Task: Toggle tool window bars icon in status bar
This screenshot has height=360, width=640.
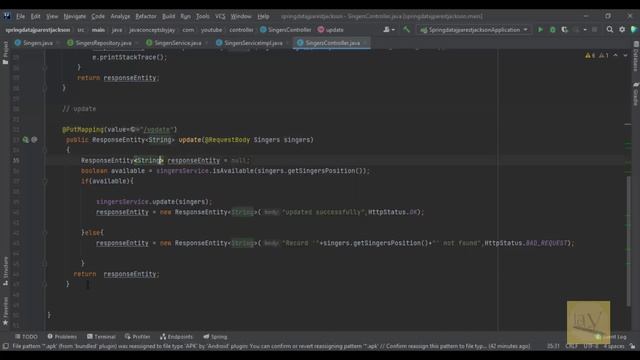Action: [x=5, y=346]
